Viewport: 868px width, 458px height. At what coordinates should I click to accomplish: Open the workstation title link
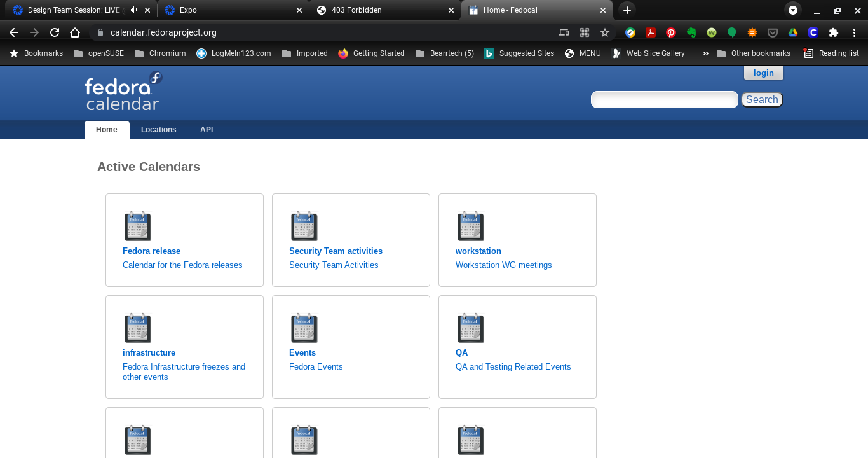tap(478, 251)
